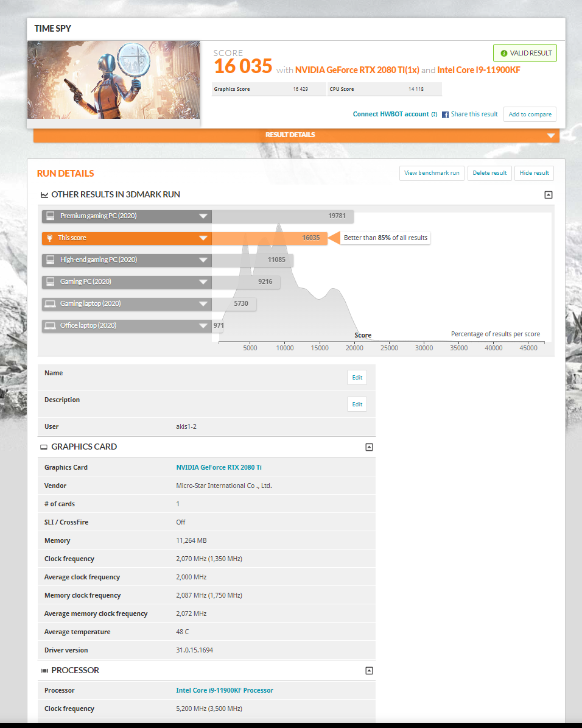Toggle the Result Details orange bar
This screenshot has width=582, height=728.
pyautogui.click(x=296, y=136)
